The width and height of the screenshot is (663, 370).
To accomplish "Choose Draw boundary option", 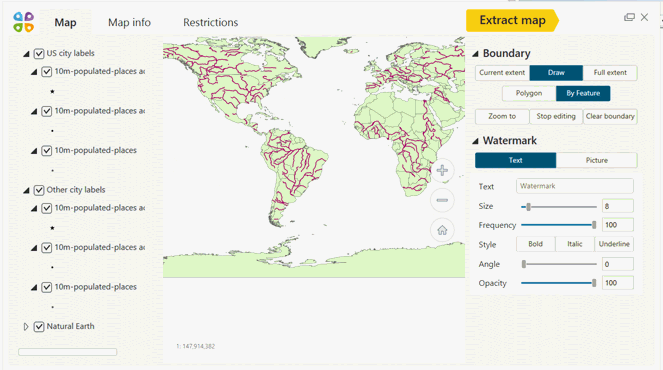I will click(556, 73).
